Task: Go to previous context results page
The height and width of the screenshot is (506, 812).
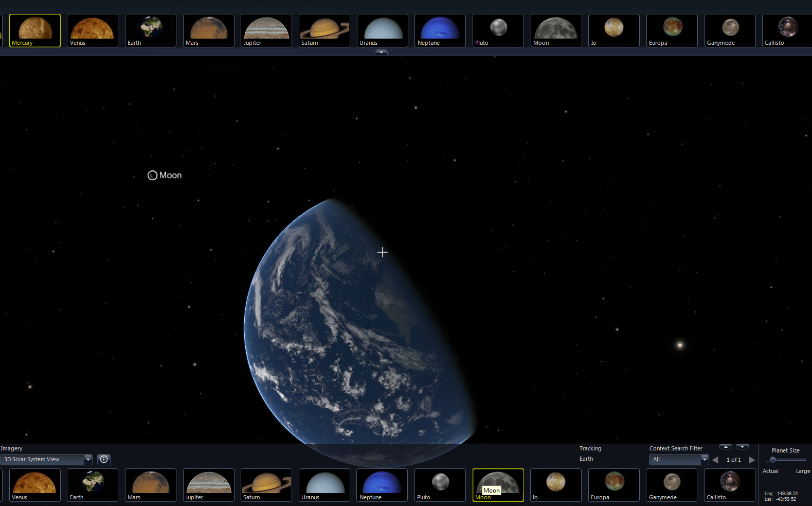Action: coord(715,460)
